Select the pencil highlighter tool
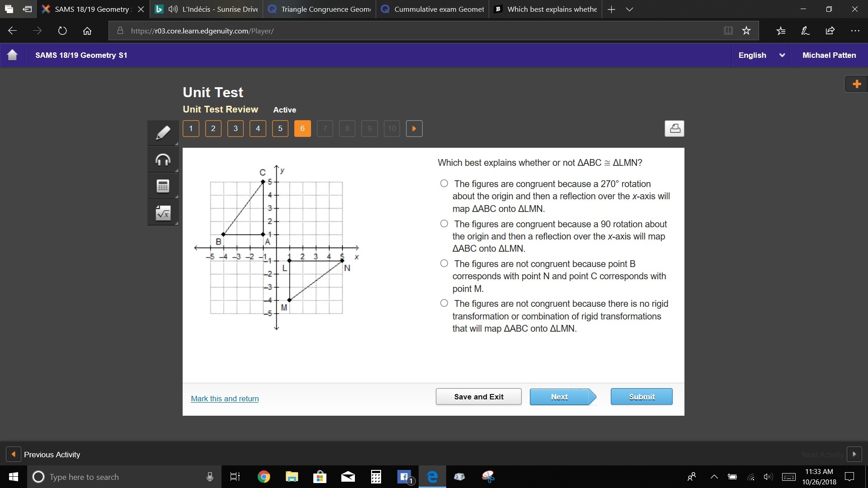This screenshot has width=868, height=488. pyautogui.click(x=163, y=133)
